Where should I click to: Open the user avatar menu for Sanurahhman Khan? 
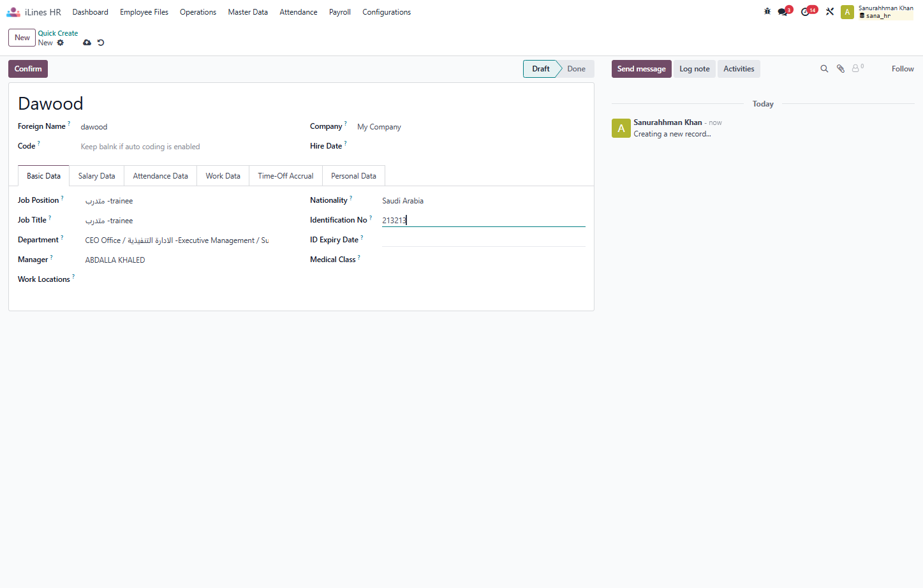[x=847, y=12]
